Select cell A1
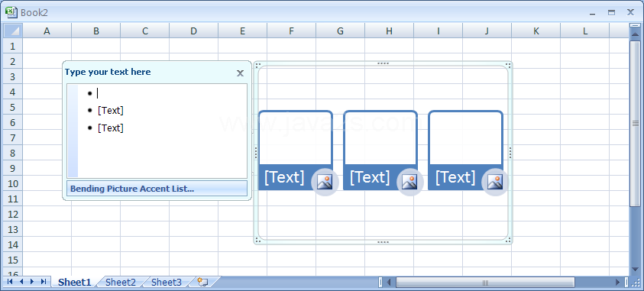 pyautogui.click(x=47, y=46)
